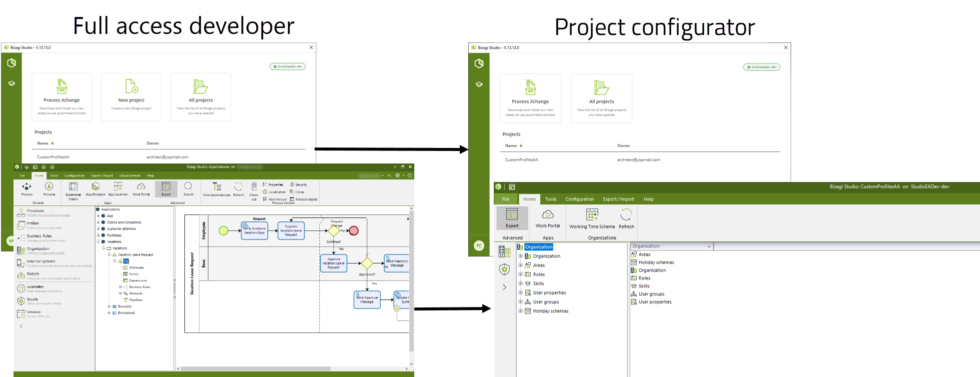Open Help tab in configurator Studio
Image resolution: width=980 pixels, height=377 pixels.
click(648, 199)
